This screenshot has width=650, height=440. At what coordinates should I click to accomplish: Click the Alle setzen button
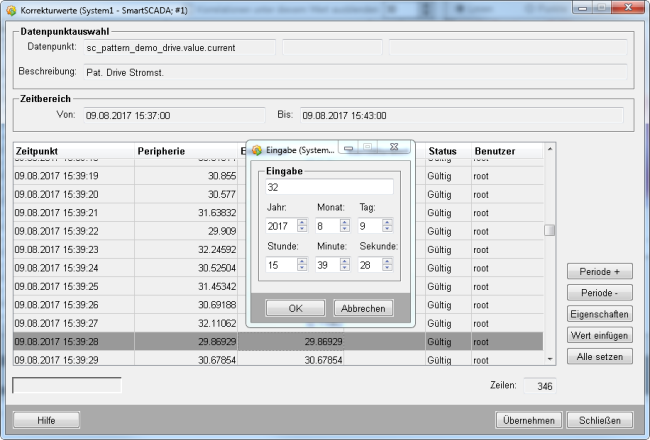pos(600,357)
